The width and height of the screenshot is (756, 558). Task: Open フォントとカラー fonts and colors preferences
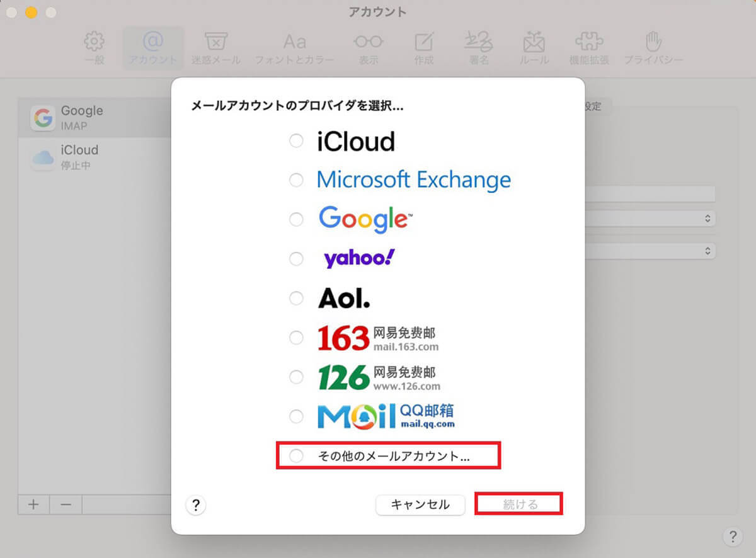click(294, 48)
